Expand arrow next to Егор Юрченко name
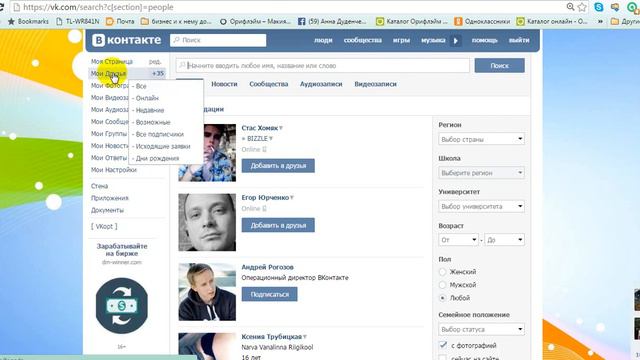The image size is (640, 360). pos(292,198)
